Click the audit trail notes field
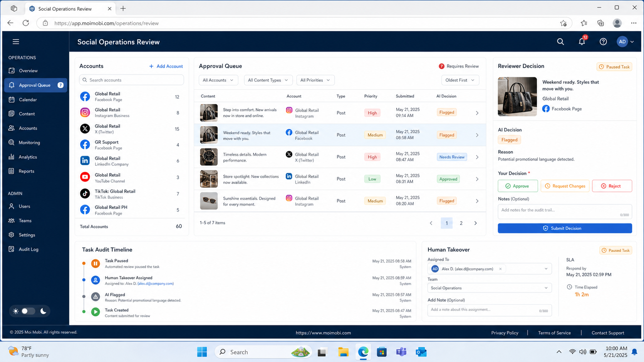This screenshot has width=644, height=362. tap(565, 212)
